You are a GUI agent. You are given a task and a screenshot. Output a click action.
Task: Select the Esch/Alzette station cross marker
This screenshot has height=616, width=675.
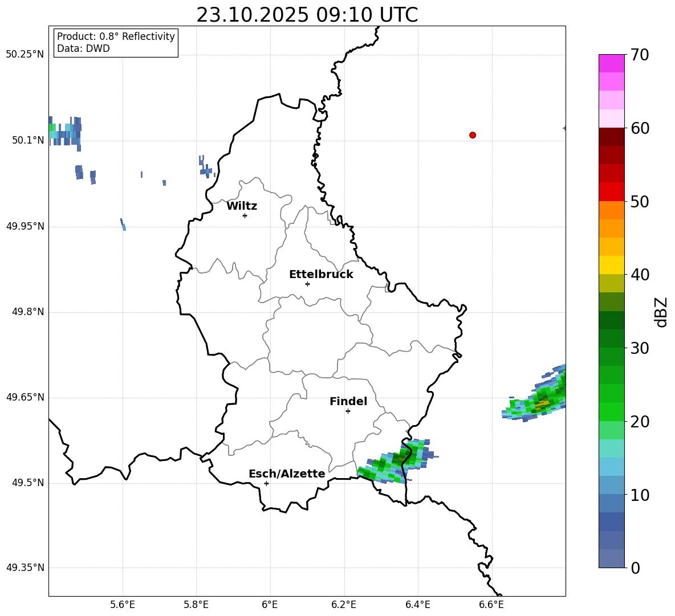[x=266, y=483]
